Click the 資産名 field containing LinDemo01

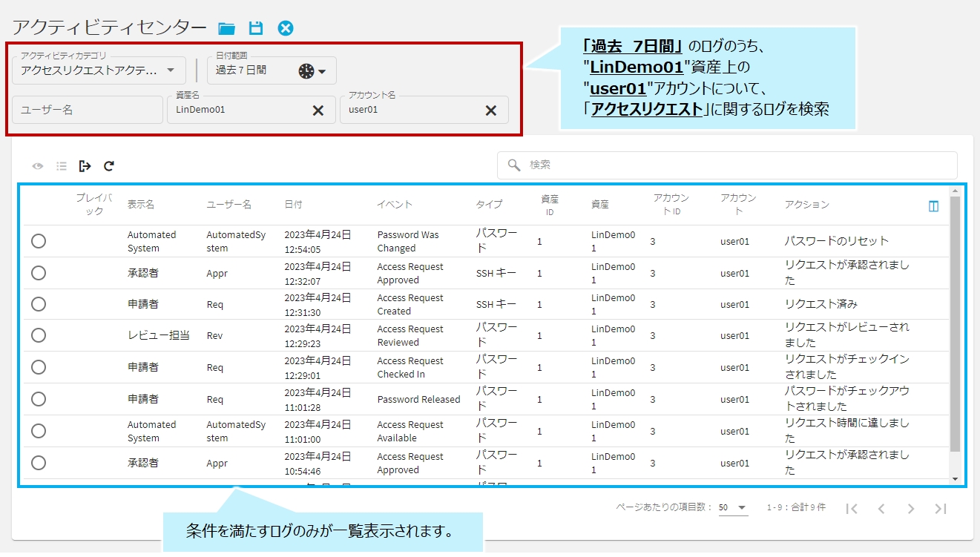(x=251, y=110)
